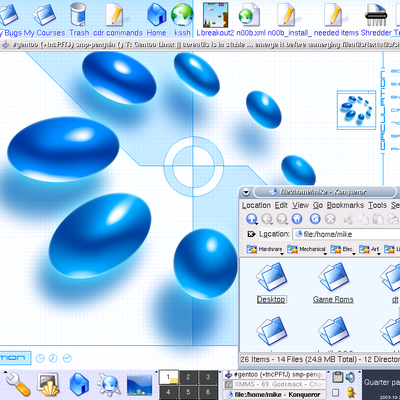This screenshot has height=400, width=400.
Task: Open the Desktop folder in Konqueror
Action: tap(271, 283)
